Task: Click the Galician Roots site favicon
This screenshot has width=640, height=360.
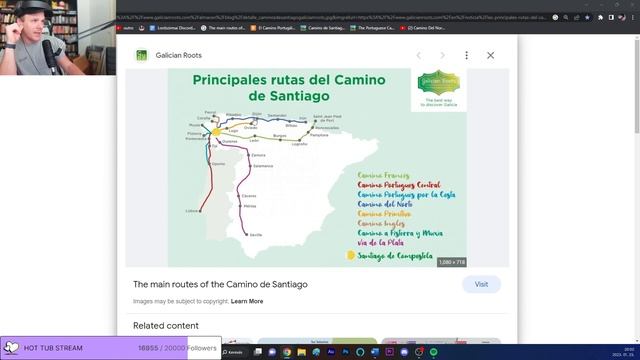Action: (141, 55)
